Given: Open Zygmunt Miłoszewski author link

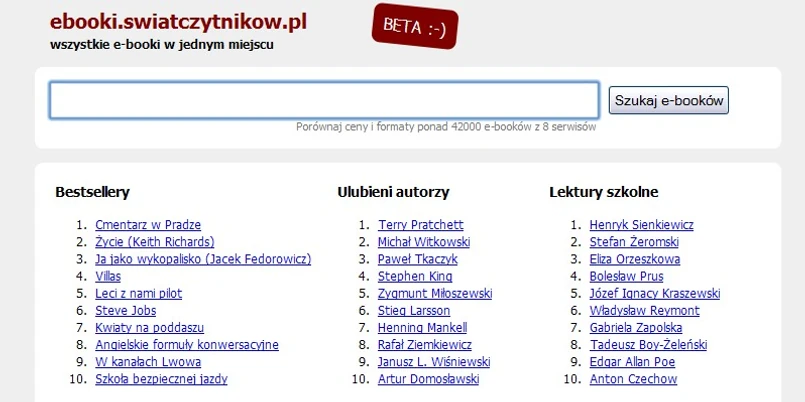Looking at the screenshot, I should [x=434, y=294].
